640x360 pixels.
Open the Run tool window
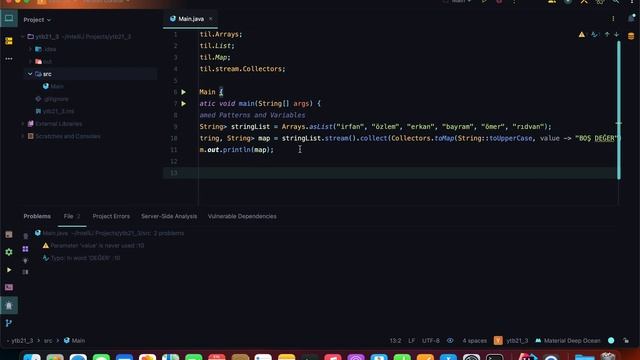click(x=9, y=270)
